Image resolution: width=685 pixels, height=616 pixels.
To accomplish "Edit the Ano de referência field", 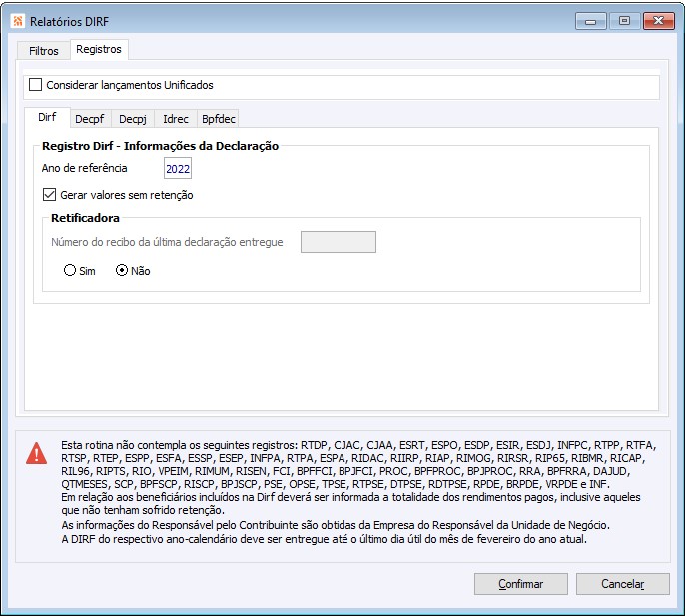I will click(x=178, y=168).
